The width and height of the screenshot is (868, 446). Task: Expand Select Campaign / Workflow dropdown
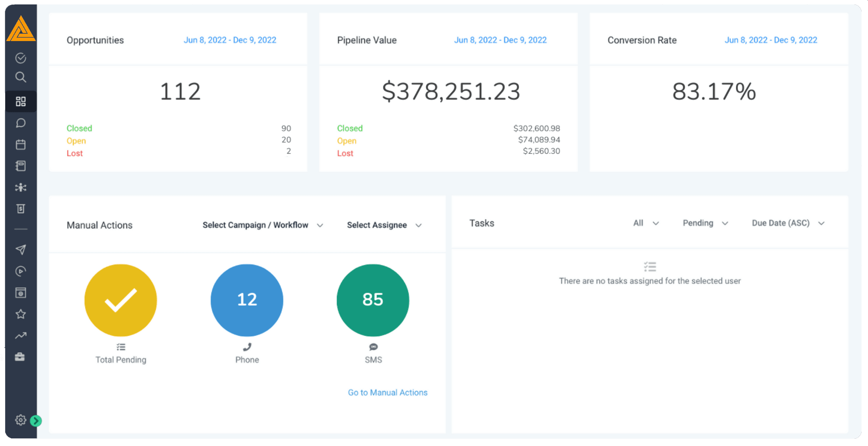262,225
